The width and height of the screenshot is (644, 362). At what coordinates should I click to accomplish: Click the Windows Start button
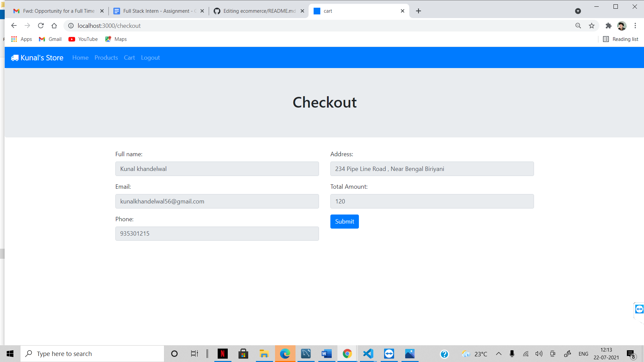point(10,354)
